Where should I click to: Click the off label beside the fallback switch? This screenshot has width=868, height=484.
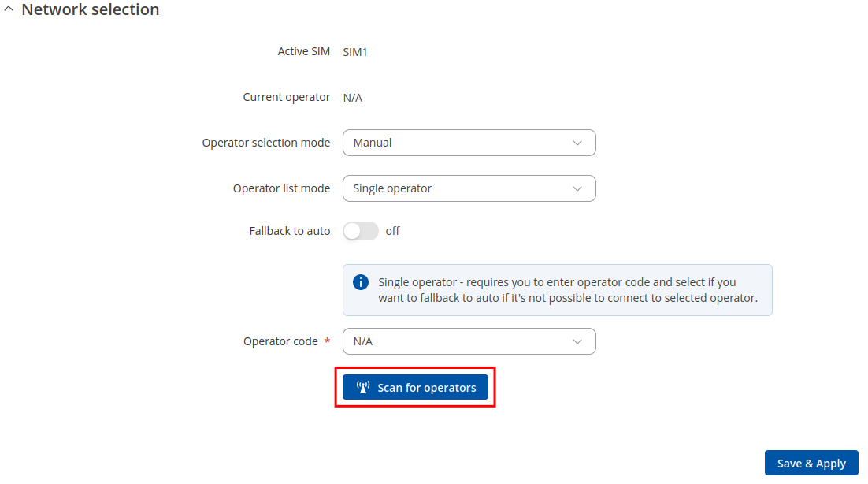[392, 231]
